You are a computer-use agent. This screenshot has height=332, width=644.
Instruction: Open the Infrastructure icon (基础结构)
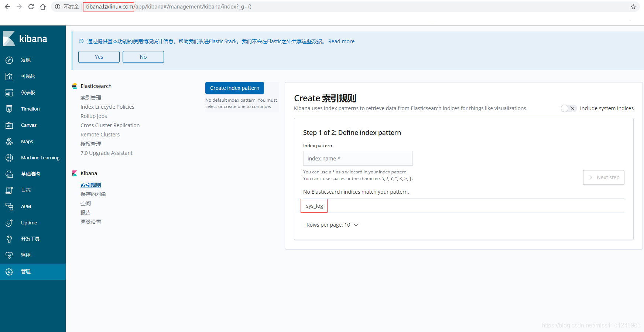pos(9,174)
